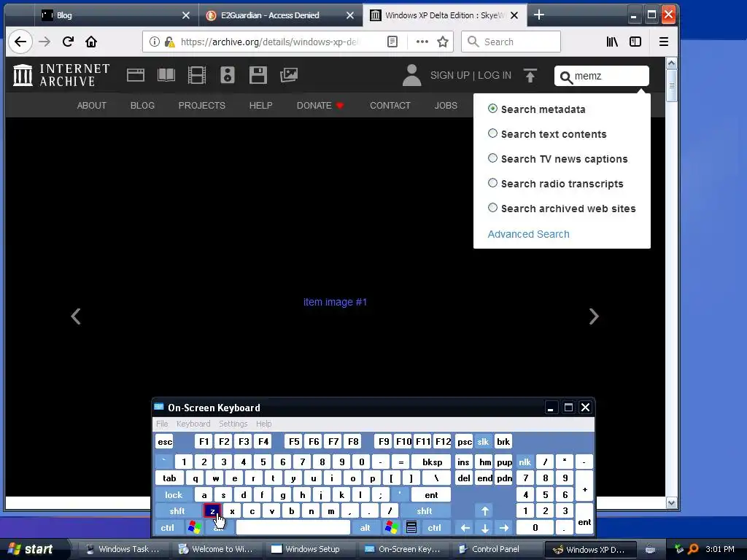Open Internet Archive video film icon

(197, 75)
